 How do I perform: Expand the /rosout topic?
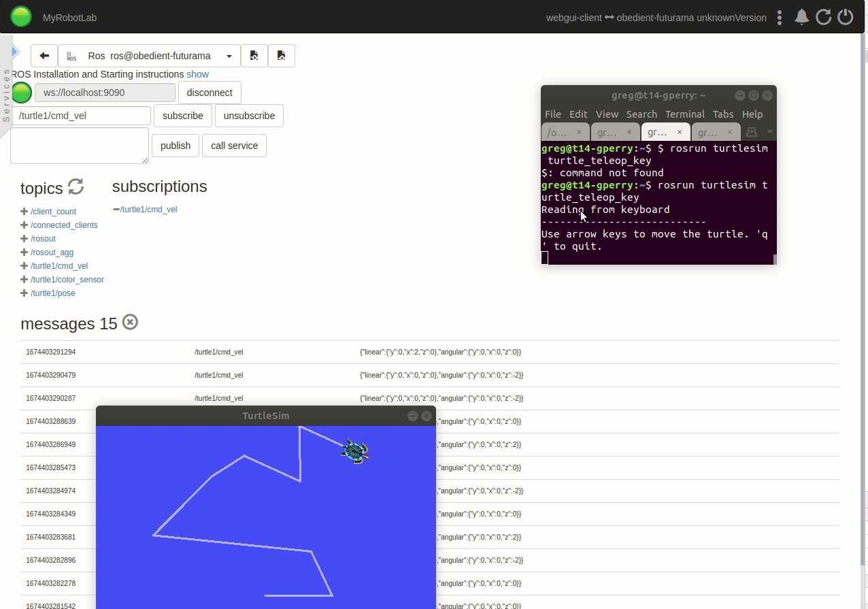[24, 239]
